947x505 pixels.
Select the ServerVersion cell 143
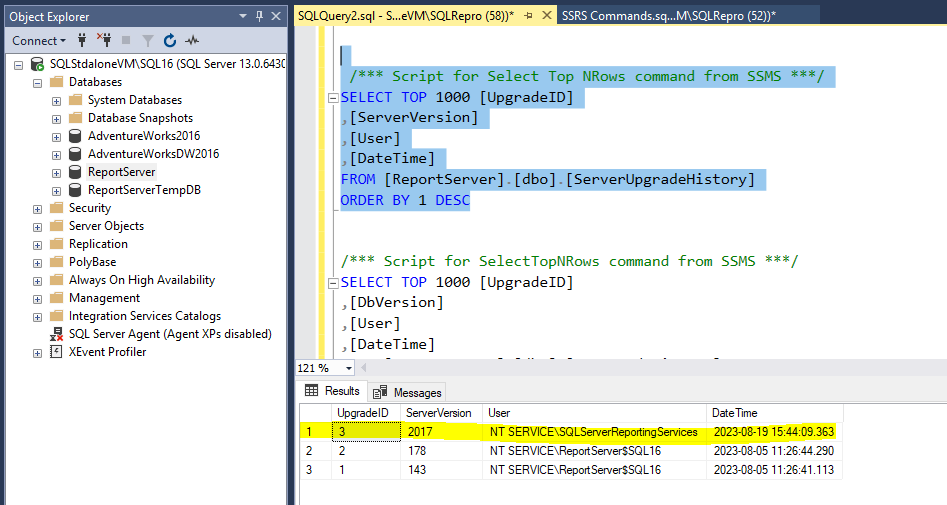coord(441,470)
